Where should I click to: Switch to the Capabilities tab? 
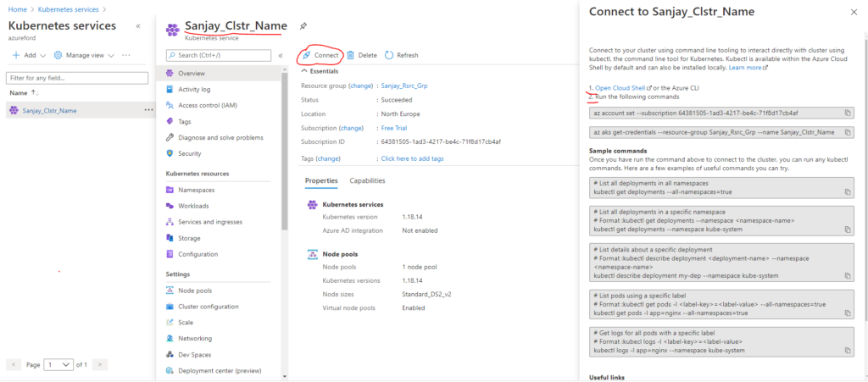point(368,180)
